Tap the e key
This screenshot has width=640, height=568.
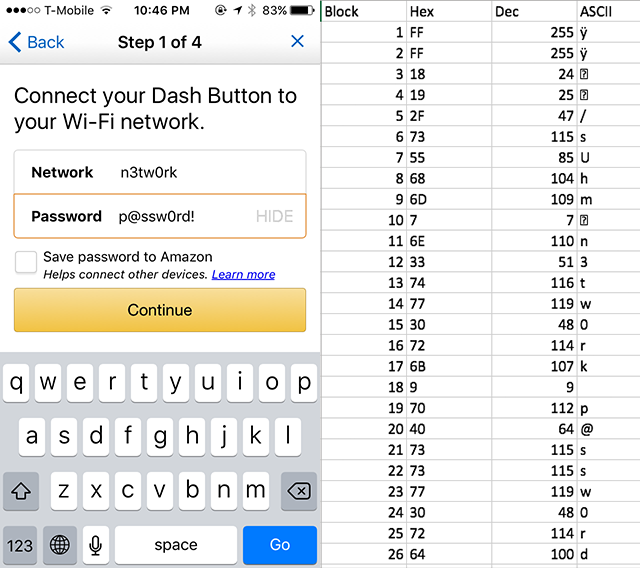(x=80, y=383)
